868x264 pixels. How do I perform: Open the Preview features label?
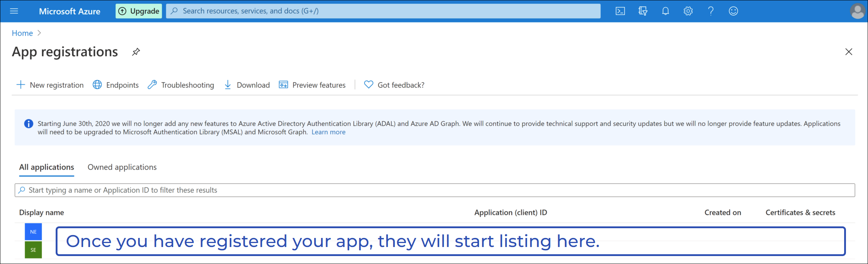319,85
